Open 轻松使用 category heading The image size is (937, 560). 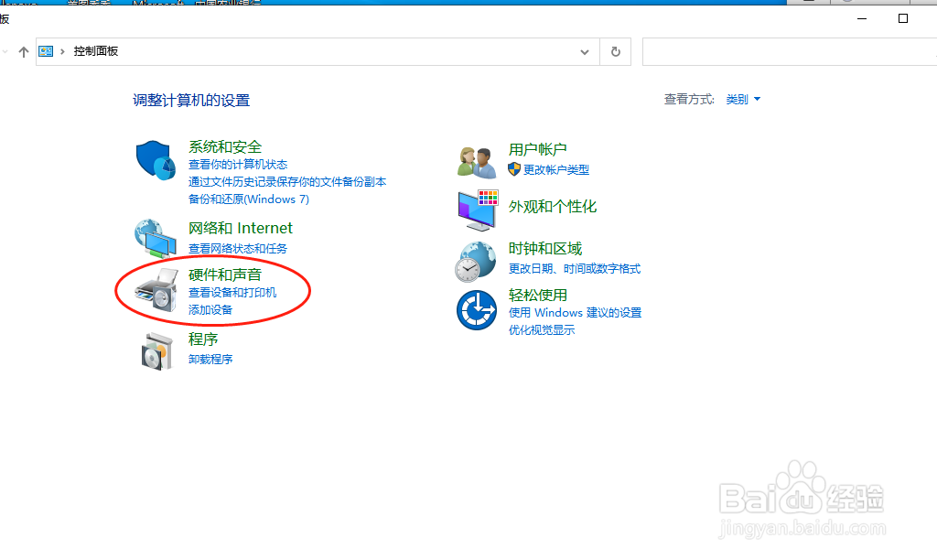538,296
